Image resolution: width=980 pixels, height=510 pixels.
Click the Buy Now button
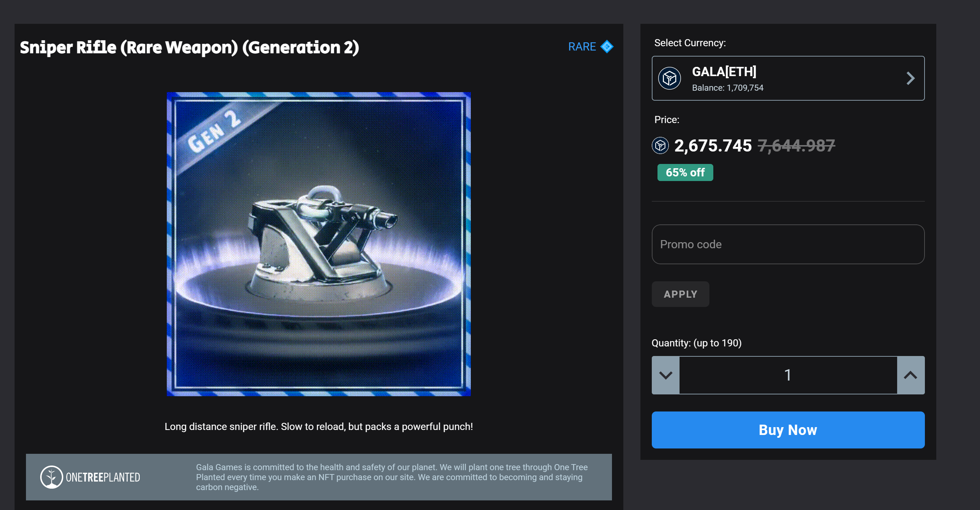788,430
